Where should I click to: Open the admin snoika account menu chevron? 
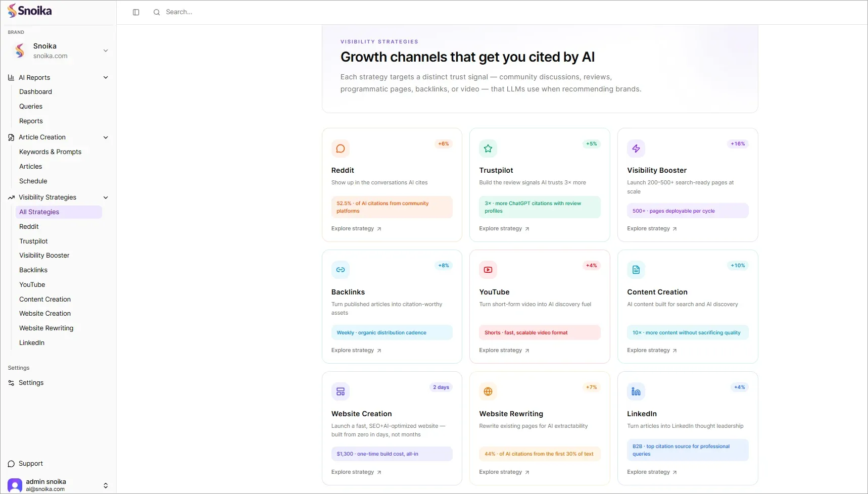point(106,485)
